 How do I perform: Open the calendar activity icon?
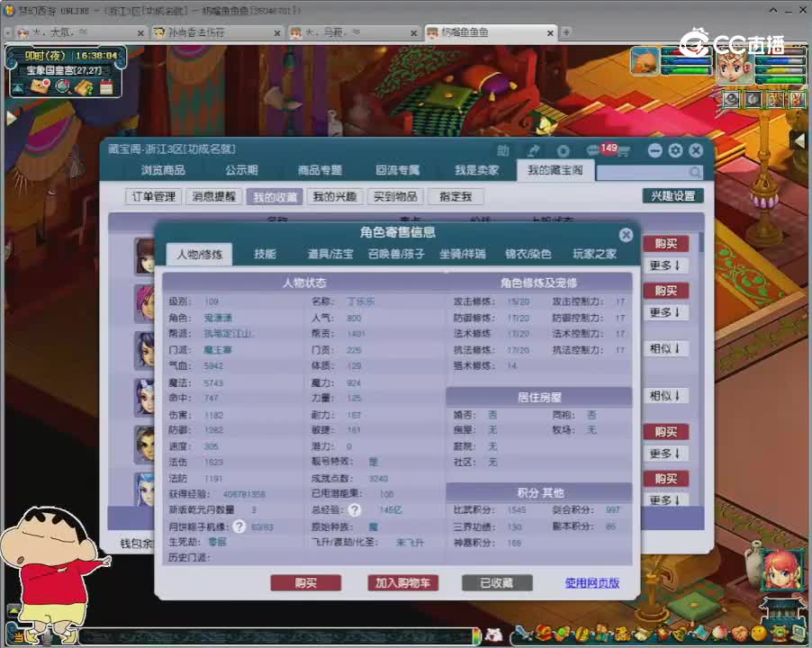(x=106, y=86)
